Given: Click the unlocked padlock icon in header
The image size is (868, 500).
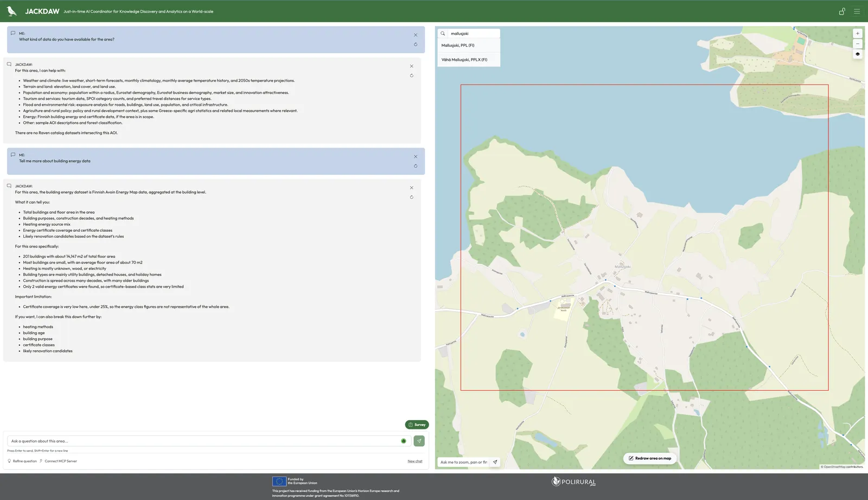Looking at the screenshot, I should (x=842, y=11).
